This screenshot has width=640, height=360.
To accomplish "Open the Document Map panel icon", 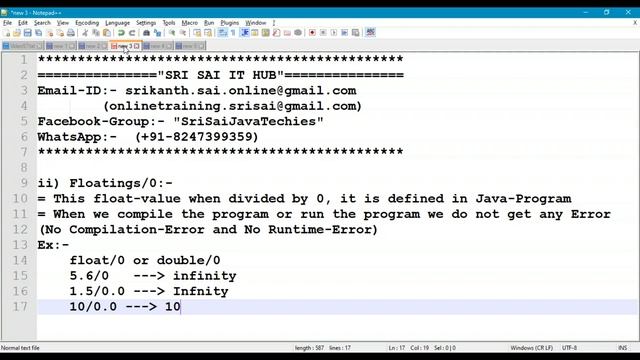I will [x=266, y=33].
